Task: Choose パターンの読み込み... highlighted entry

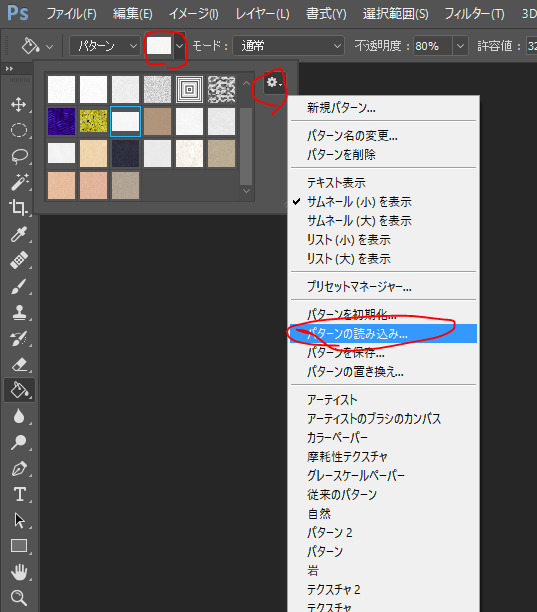Action: (383, 334)
